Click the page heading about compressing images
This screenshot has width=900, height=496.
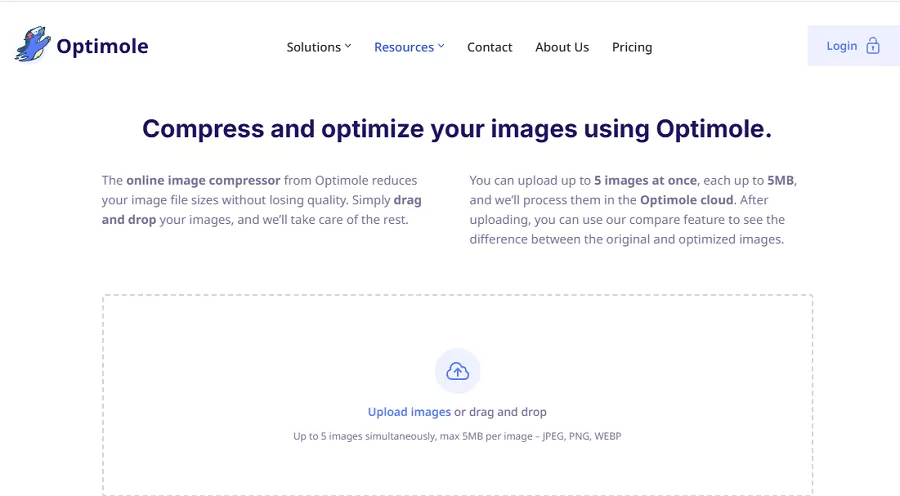pos(457,129)
